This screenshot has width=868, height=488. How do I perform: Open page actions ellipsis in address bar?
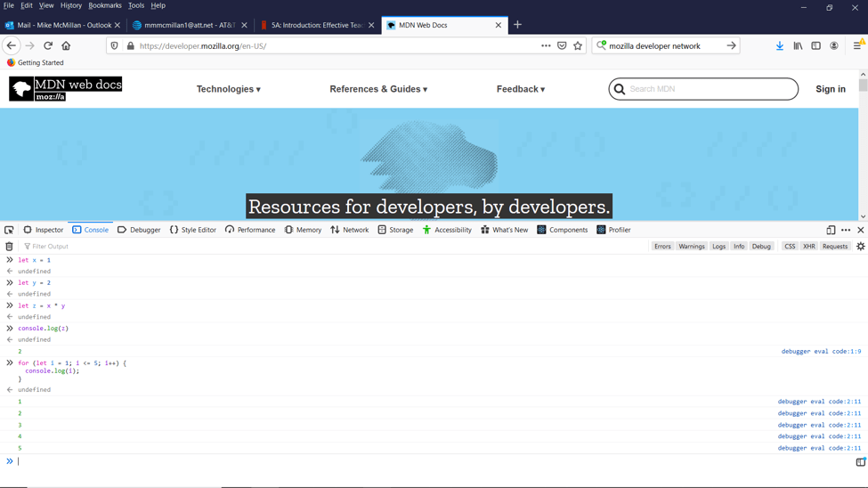click(x=546, y=46)
